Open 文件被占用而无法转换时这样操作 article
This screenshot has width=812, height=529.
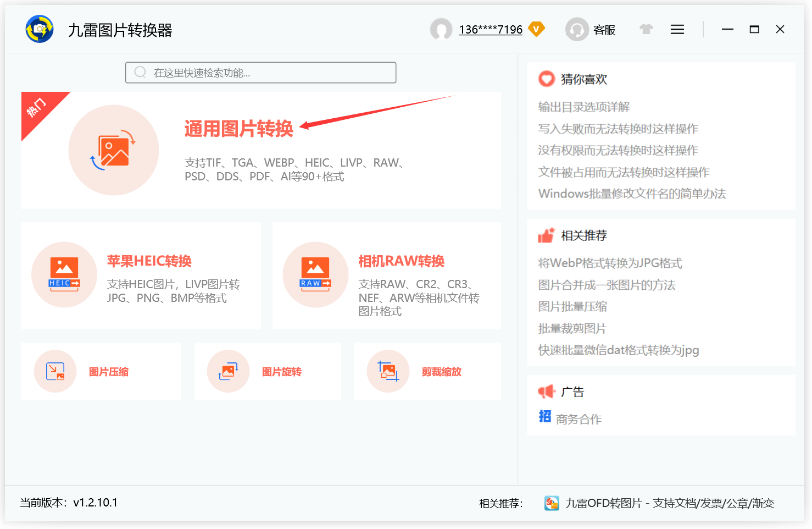(624, 172)
